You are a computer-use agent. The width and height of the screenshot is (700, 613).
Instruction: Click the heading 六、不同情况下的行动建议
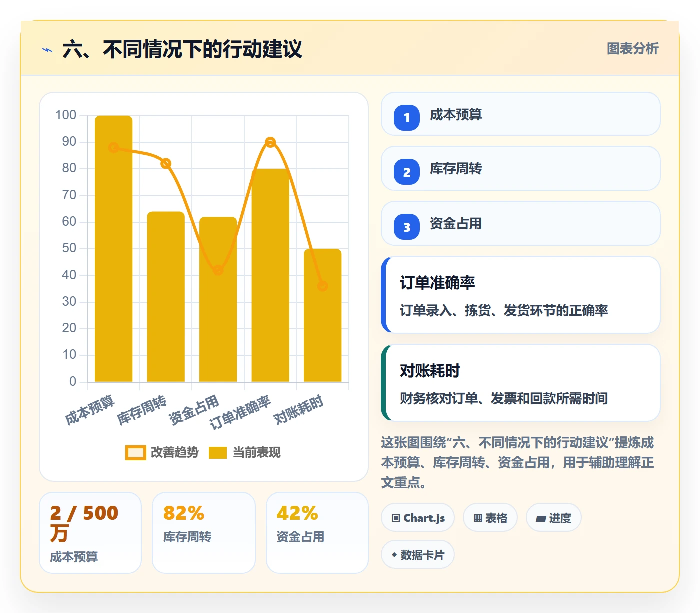pyautogui.click(x=182, y=49)
